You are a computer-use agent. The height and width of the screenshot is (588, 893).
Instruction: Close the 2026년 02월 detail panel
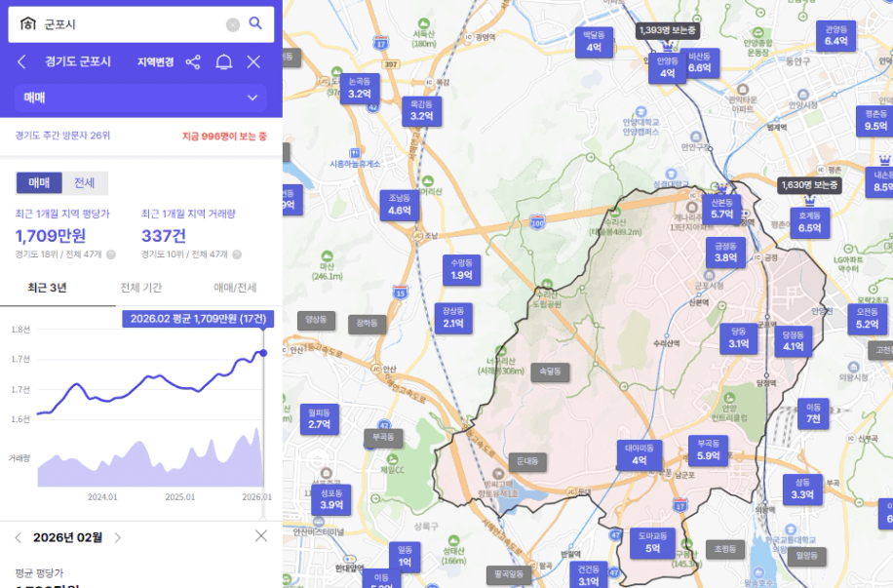pos(260,535)
